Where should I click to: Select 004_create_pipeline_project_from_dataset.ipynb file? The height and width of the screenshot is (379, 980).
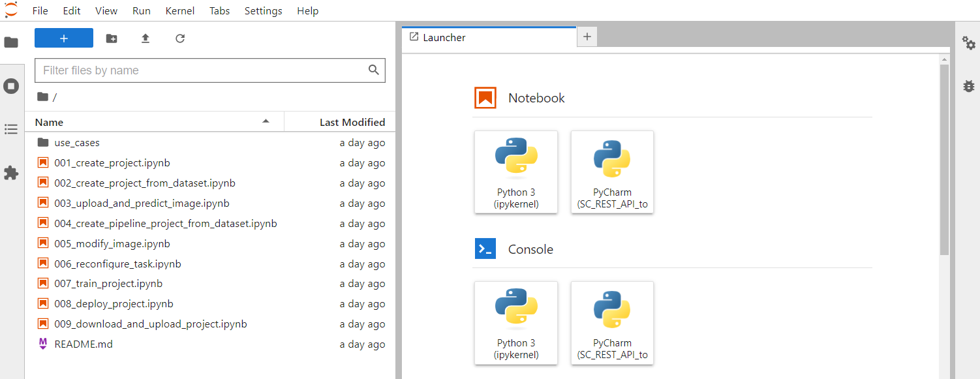210,224
